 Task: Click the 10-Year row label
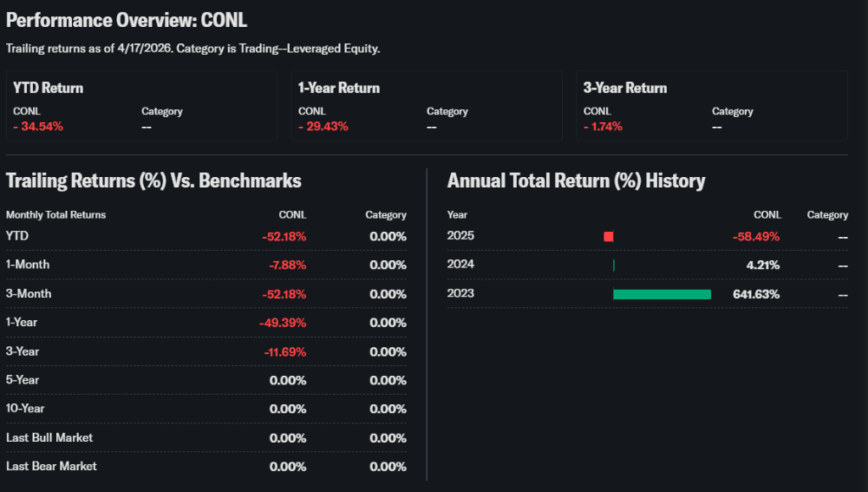(x=25, y=409)
